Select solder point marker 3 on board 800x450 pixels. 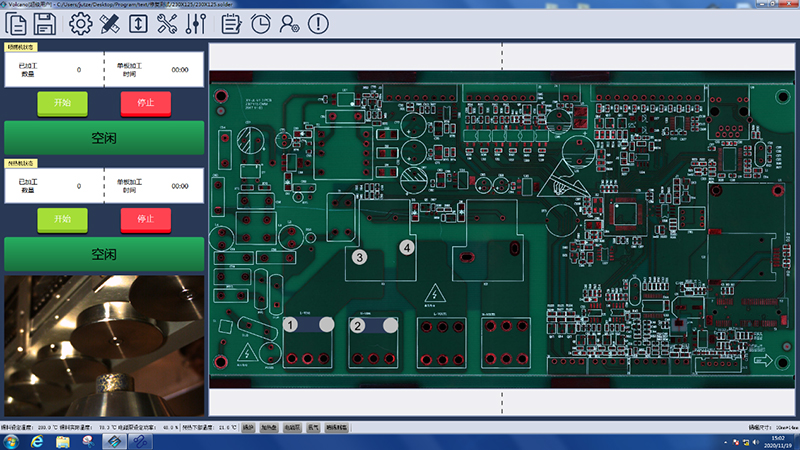click(360, 257)
